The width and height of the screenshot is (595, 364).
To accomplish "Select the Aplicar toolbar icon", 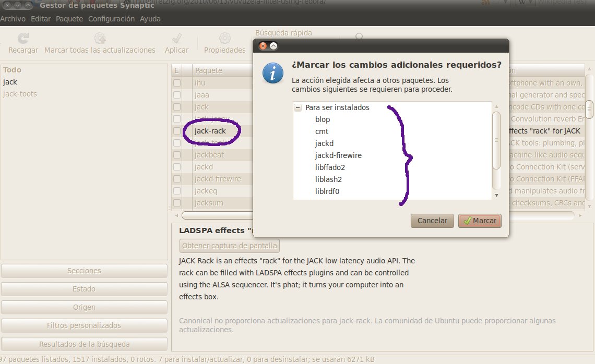I will pyautogui.click(x=176, y=39).
